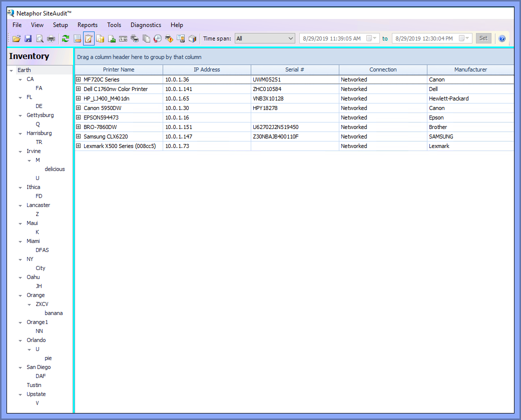Collapse the Orange tree node arrow
Screen dimensions: 521x420
(20, 295)
